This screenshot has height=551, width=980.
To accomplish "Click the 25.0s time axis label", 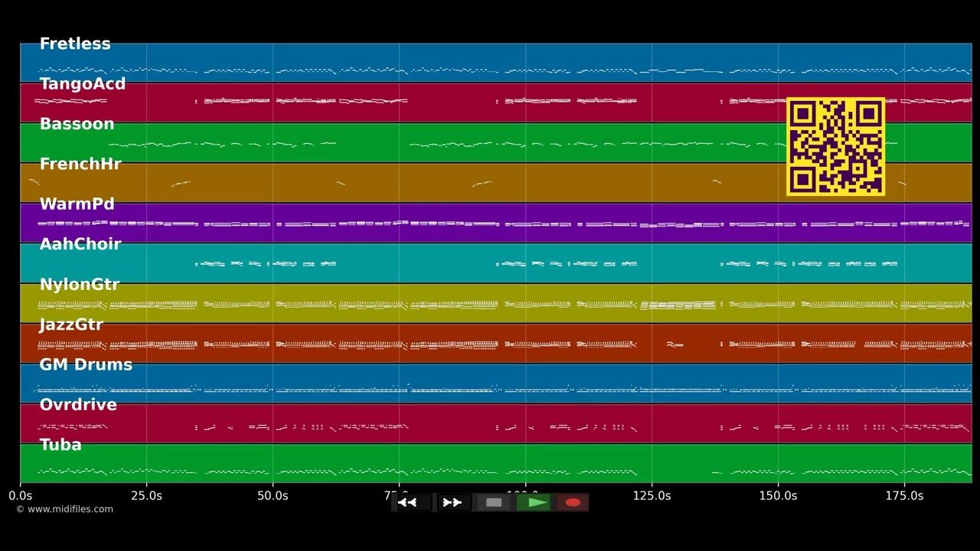I will coord(146,496).
